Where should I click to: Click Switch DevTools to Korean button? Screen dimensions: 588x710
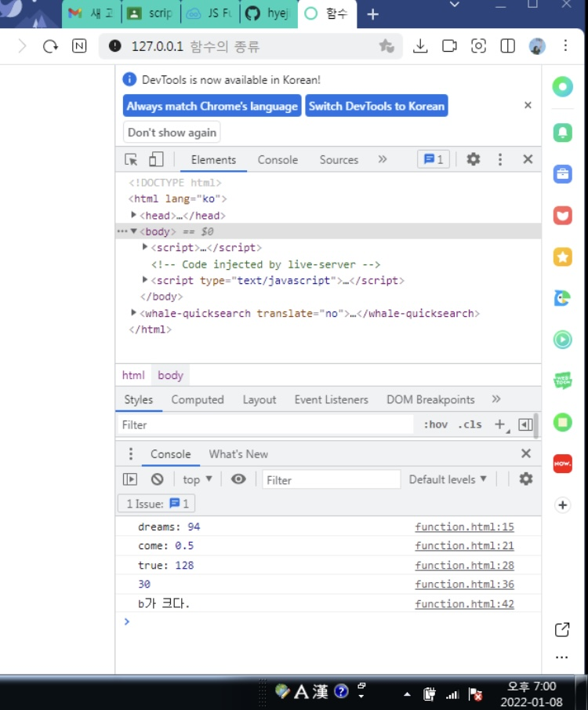376,105
